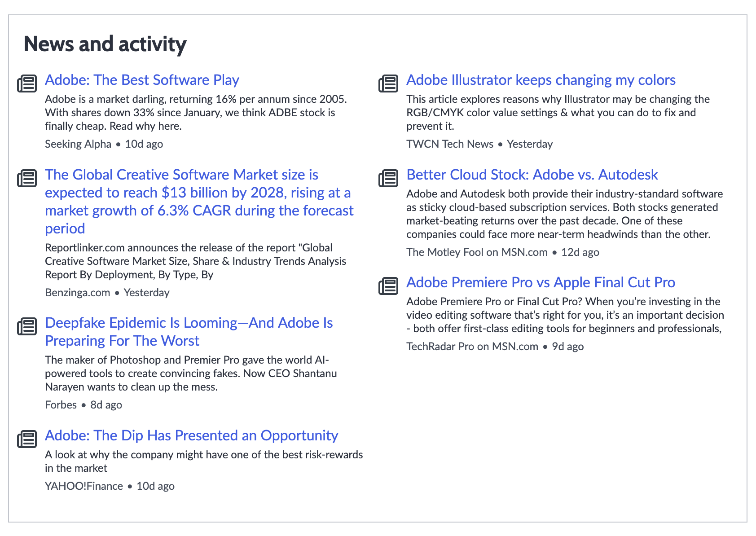Click the 'Yesterday' timestamp next to Benzinga.com
The height and width of the screenshot is (536, 756).
pyautogui.click(x=147, y=293)
